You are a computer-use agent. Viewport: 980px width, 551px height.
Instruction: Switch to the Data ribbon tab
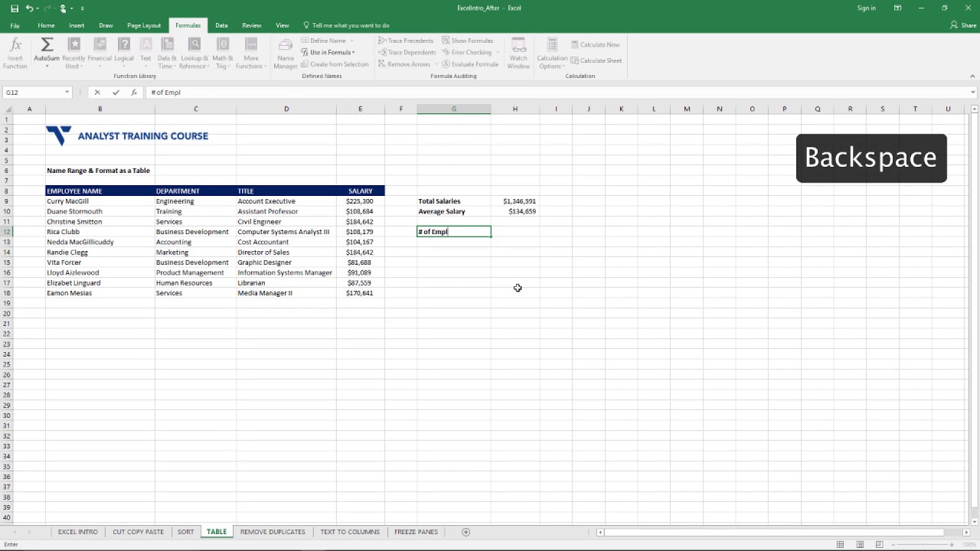(221, 25)
